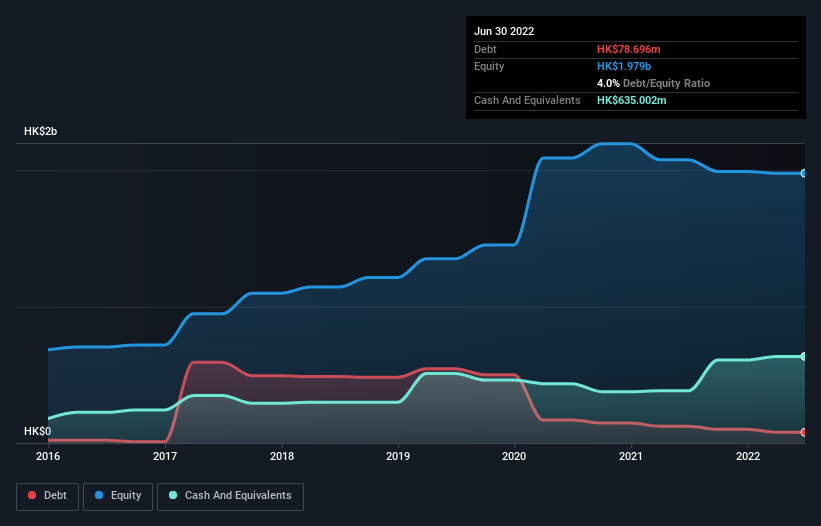Click the HK$78.696m debt value
This screenshot has height=526, width=821.
pos(628,49)
